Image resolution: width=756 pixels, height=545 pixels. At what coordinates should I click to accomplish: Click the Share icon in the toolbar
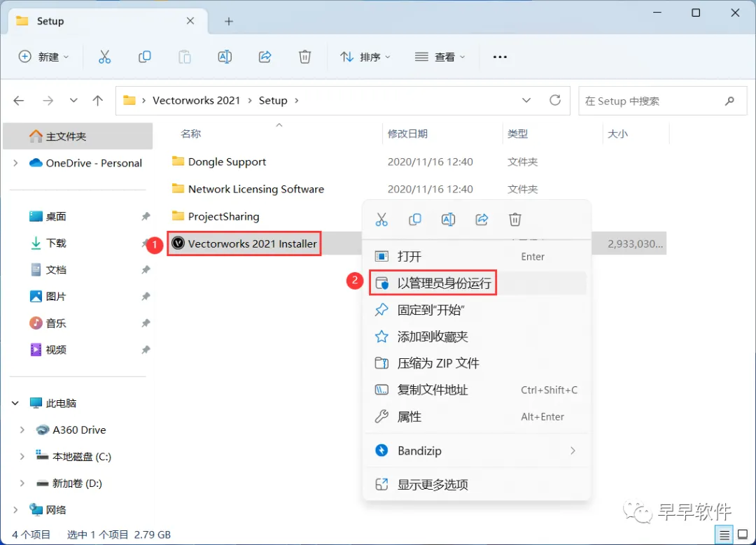point(265,57)
